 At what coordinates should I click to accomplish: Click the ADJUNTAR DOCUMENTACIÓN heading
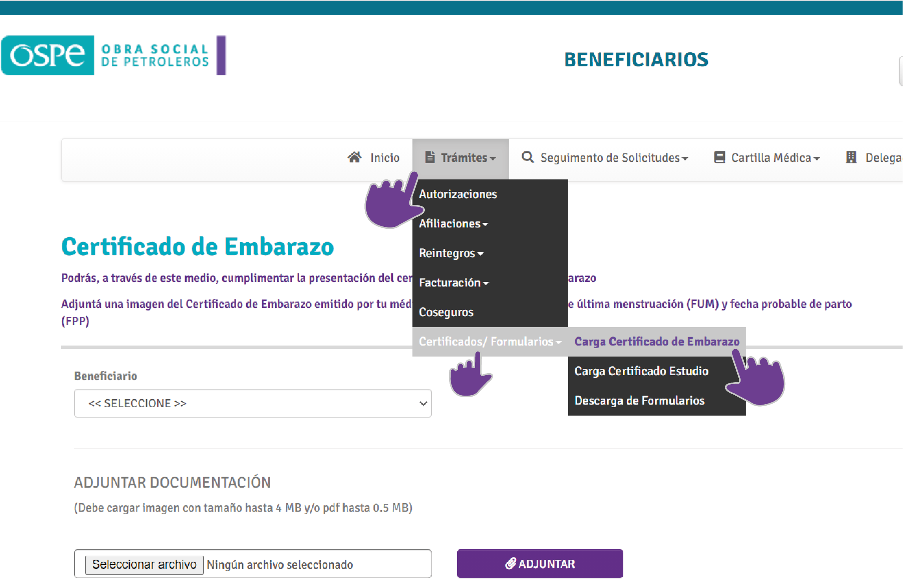(173, 483)
